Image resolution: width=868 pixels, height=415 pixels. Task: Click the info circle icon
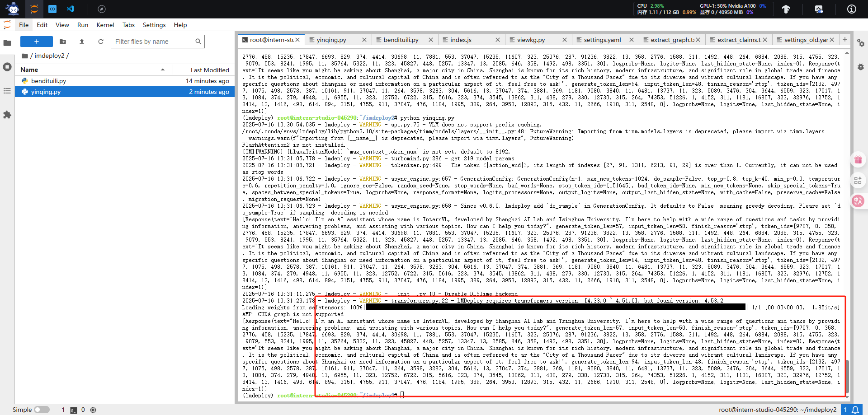tap(852, 9)
